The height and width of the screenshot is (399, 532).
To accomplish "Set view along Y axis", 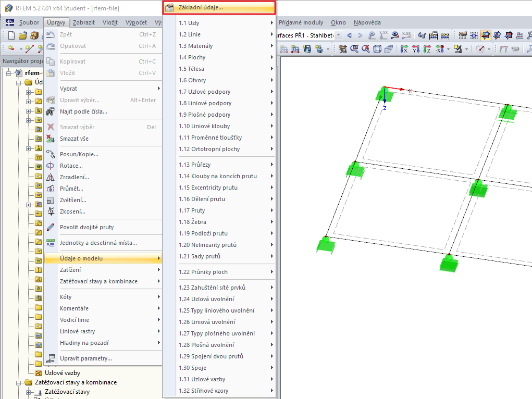I will click(x=416, y=49).
